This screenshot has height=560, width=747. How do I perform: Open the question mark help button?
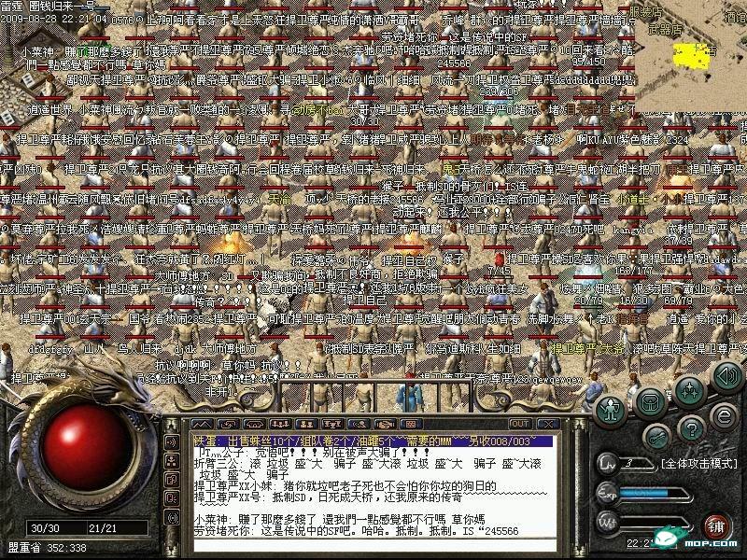click(x=691, y=429)
